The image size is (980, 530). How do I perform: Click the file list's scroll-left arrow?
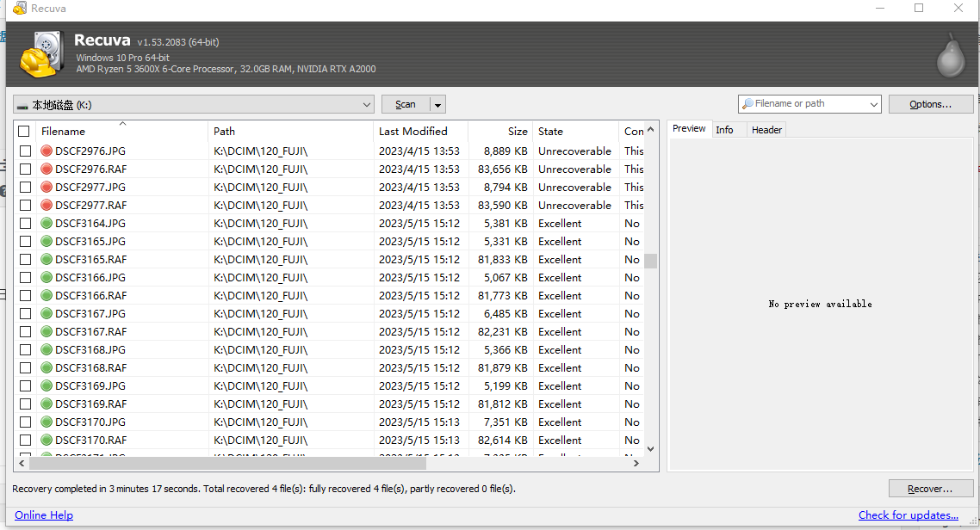pyautogui.click(x=22, y=463)
